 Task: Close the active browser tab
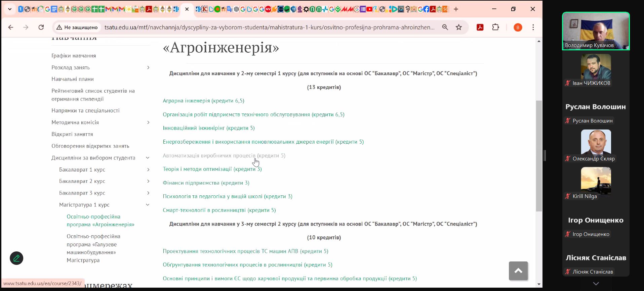pos(187,9)
